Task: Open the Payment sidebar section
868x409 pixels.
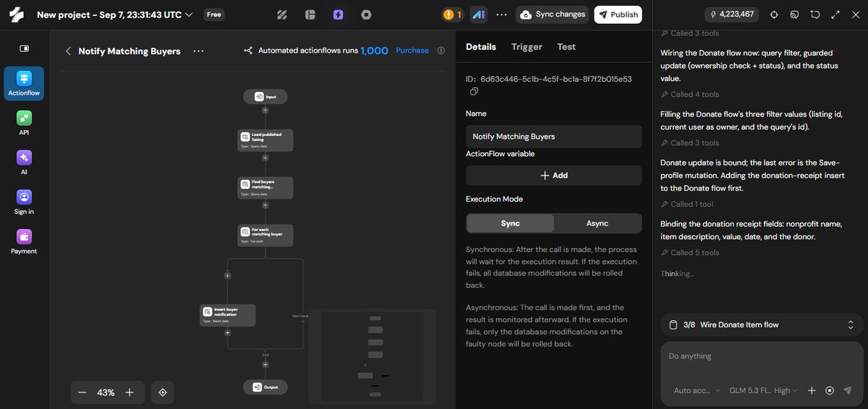Action: coord(24,241)
